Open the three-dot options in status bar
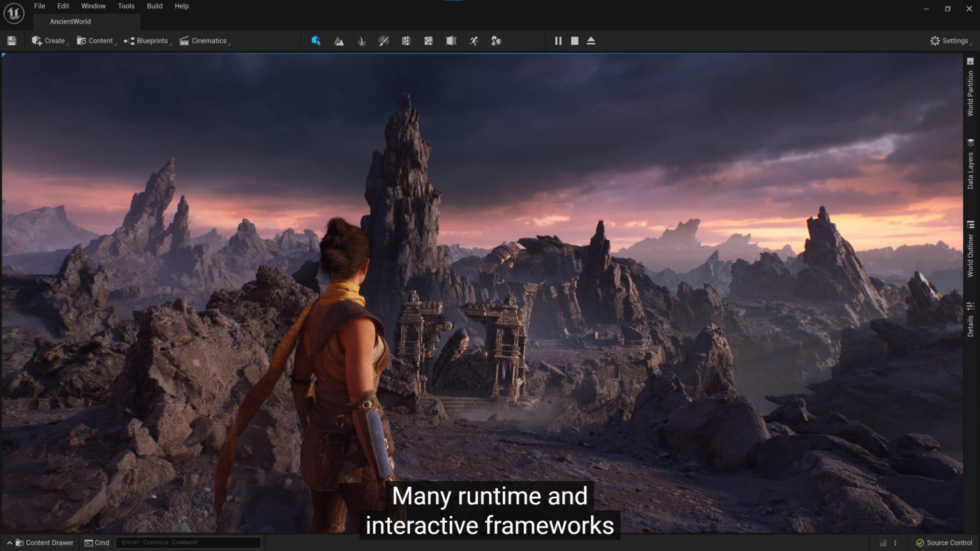The width and height of the screenshot is (980, 551). [x=895, y=543]
